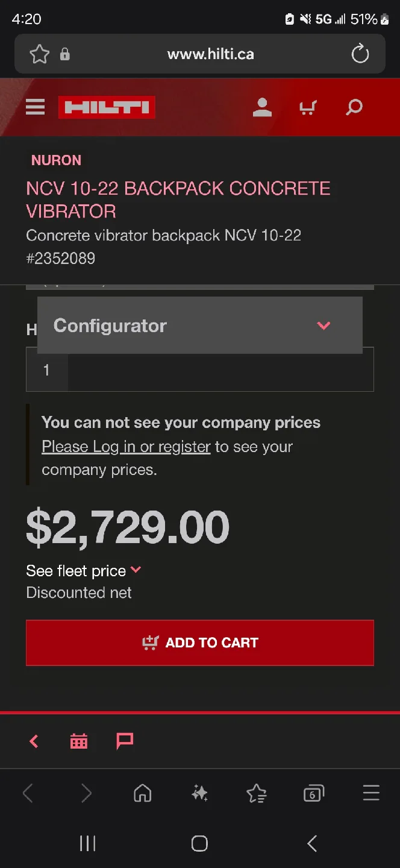Expand the Configurator dropdown

pyautogui.click(x=200, y=325)
